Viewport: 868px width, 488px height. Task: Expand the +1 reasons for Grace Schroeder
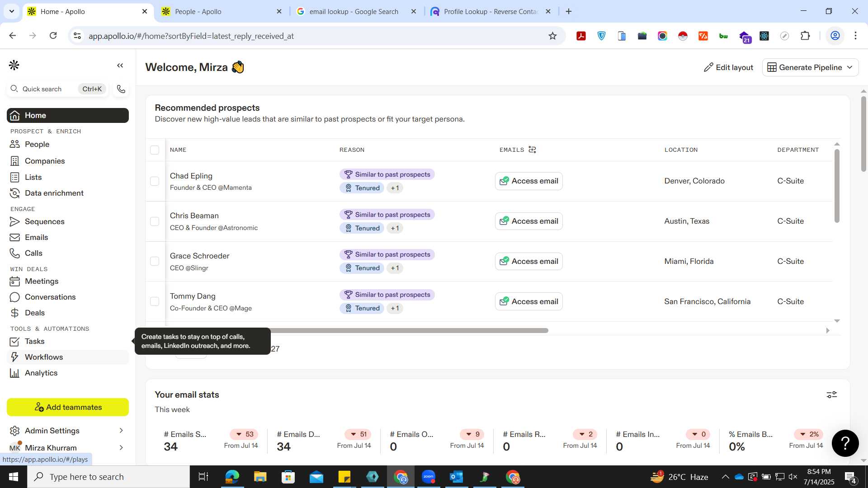(x=395, y=268)
